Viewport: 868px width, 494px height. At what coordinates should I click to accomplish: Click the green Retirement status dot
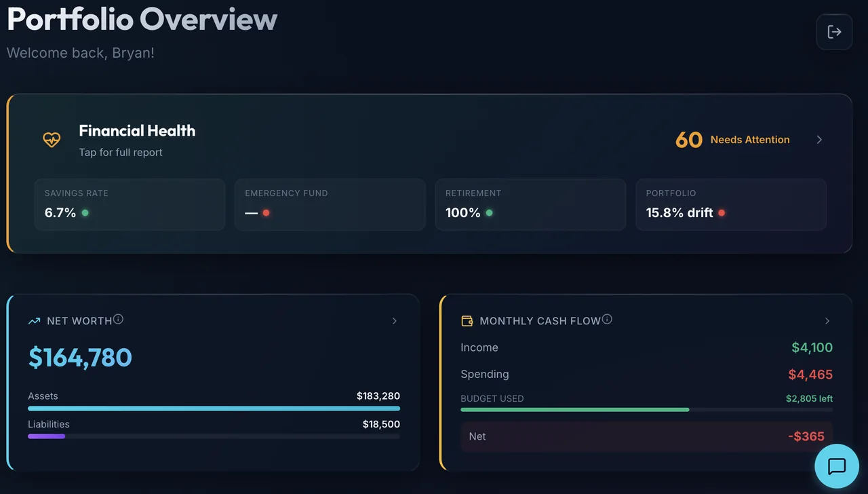coord(489,212)
